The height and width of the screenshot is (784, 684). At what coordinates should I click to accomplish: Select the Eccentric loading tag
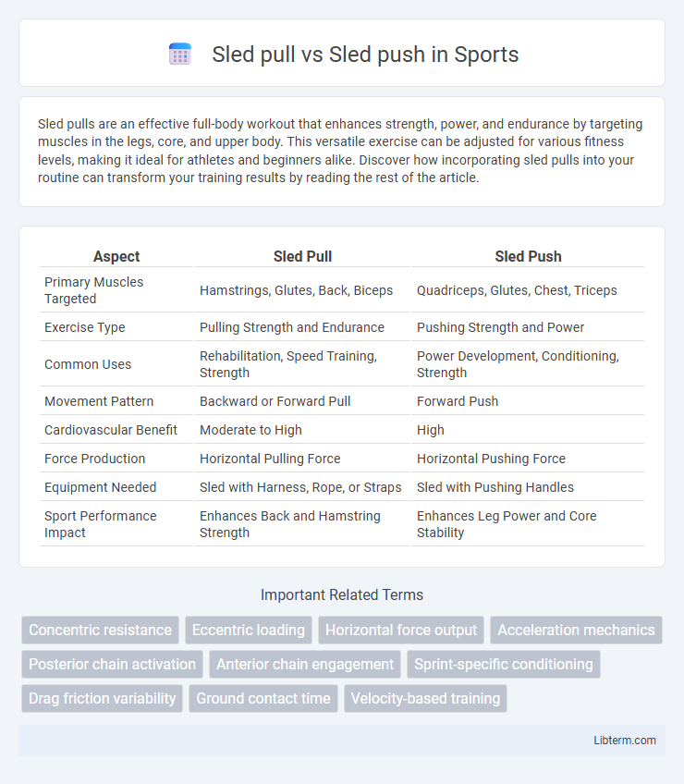(249, 630)
